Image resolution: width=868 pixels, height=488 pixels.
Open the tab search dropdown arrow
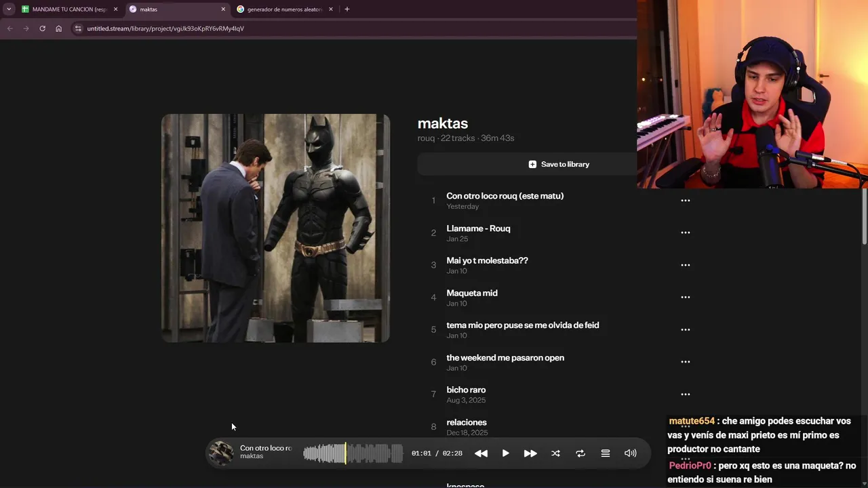point(9,9)
